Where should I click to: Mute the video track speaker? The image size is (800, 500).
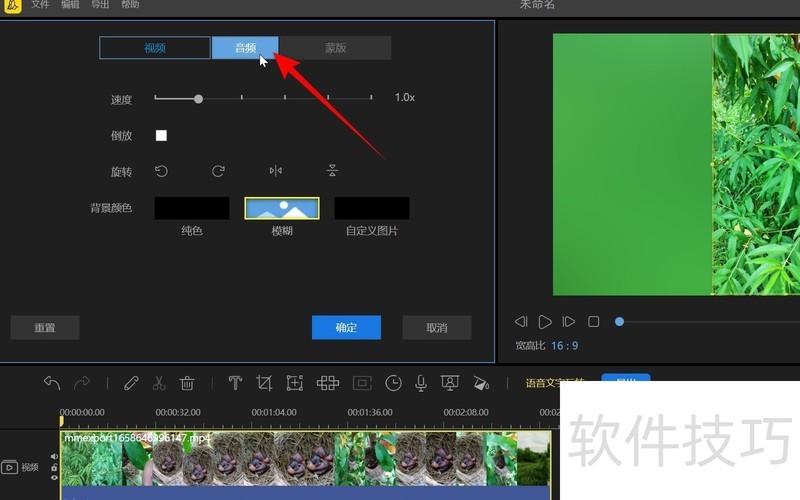[x=54, y=457]
